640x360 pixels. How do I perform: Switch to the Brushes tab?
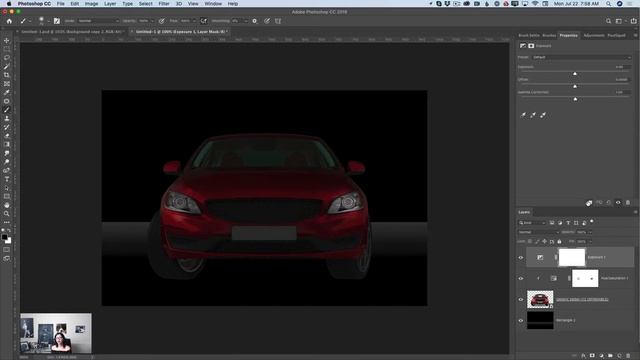pos(549,36)
